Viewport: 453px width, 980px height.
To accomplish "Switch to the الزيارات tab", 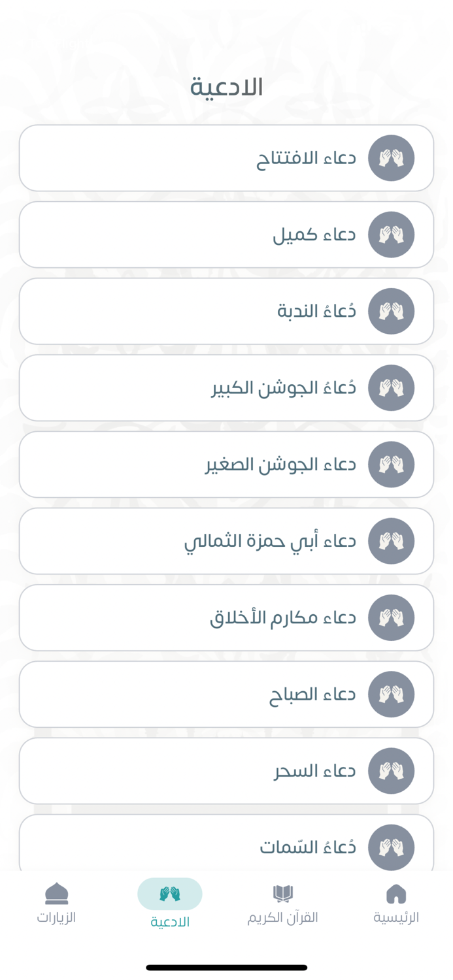I will [56, 903].
